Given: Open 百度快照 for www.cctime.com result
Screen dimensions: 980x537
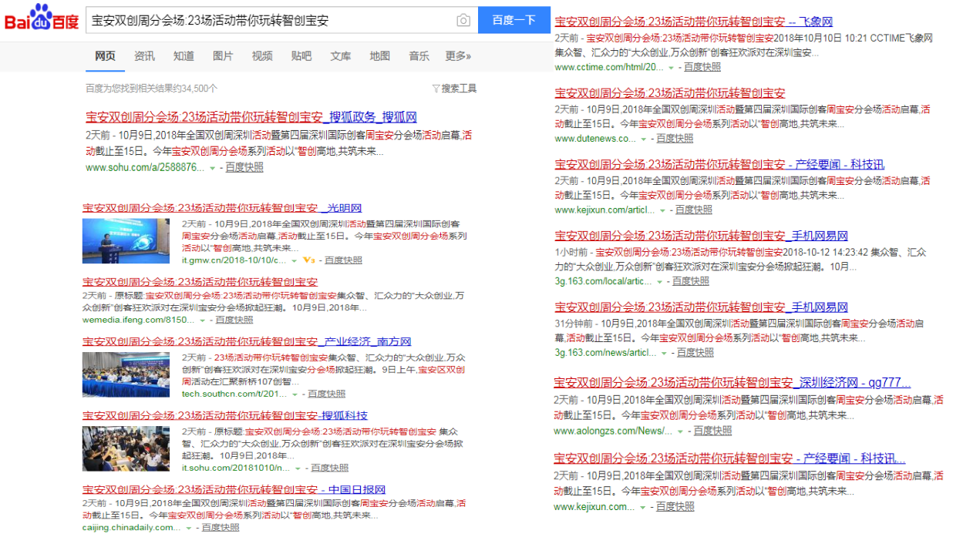Looking at the screenshot, I should coord(702,67).
